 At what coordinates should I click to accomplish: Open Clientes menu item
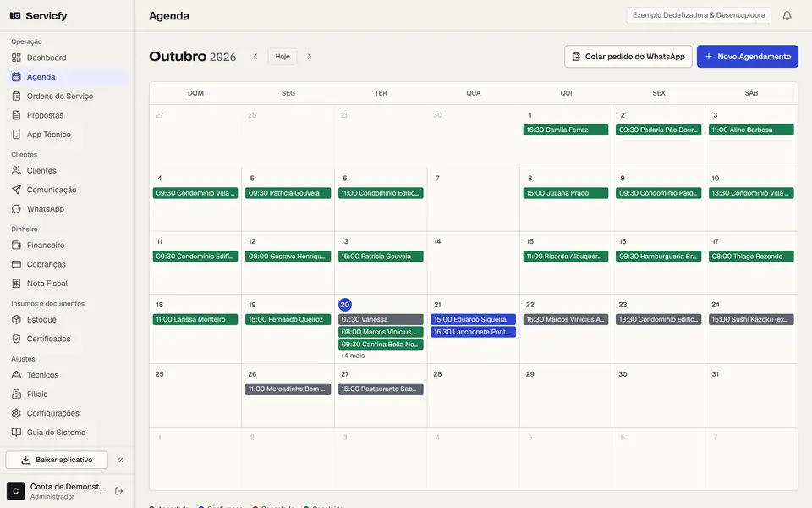(69, 170)
